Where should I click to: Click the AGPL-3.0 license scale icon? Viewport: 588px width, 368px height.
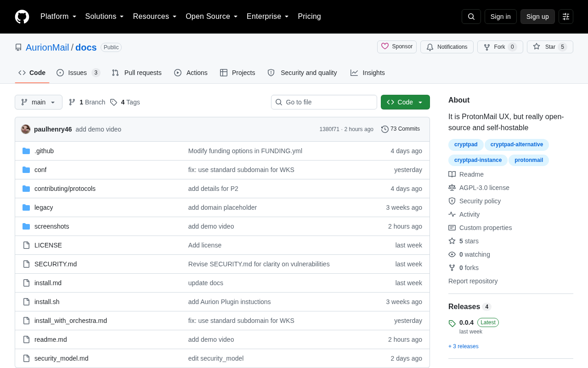[x=452, y=188]
